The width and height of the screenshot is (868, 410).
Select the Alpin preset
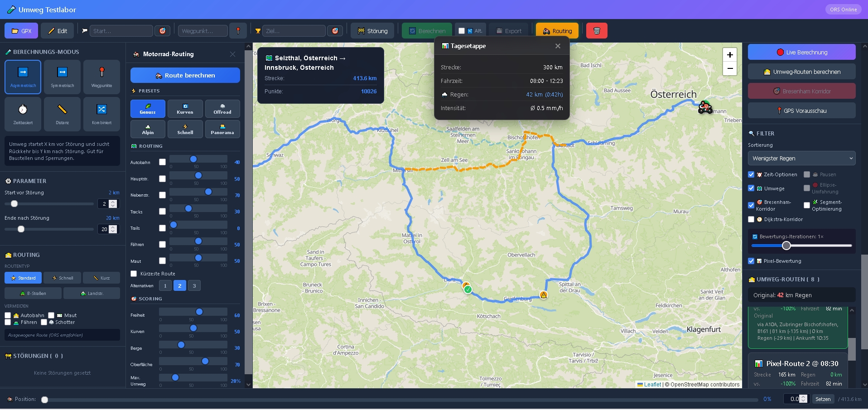(x=148, y=129)
